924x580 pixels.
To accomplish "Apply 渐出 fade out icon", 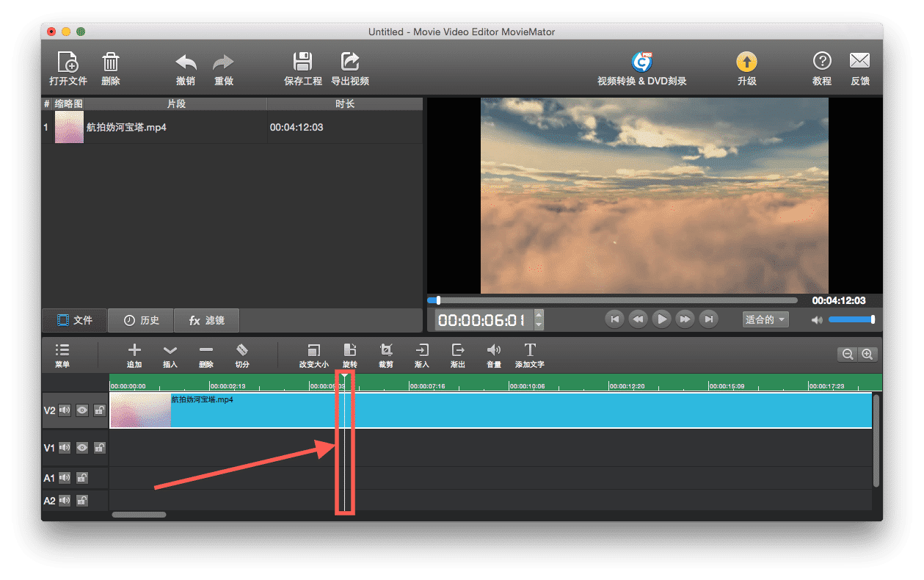I will 458,350.
